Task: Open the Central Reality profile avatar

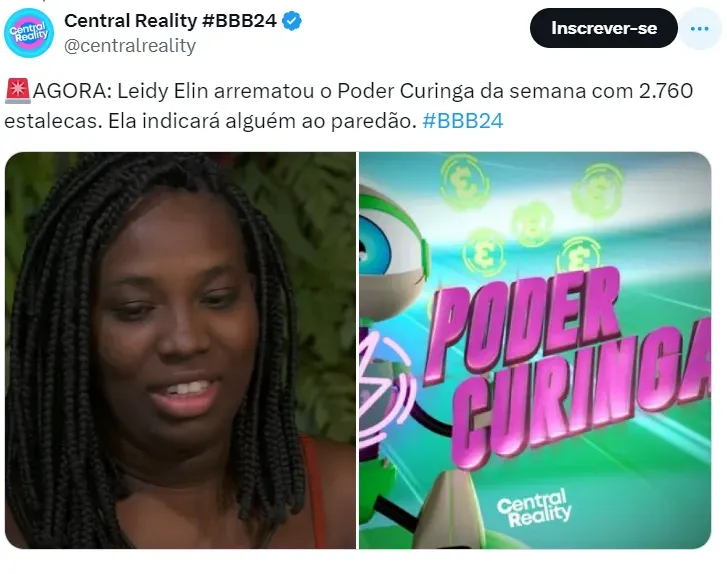Action: [29, 33]
